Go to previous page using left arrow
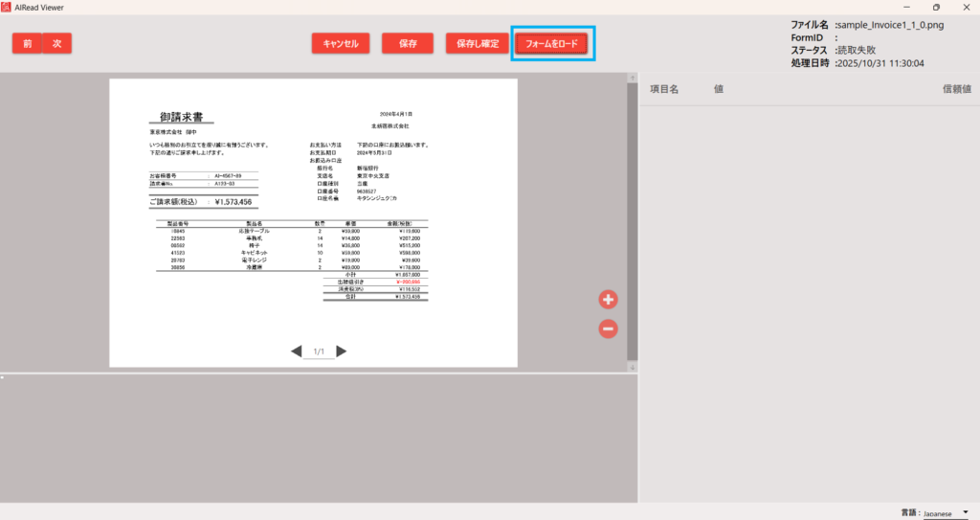The width and height of the screenshot is (980, 520). [297, 351]
